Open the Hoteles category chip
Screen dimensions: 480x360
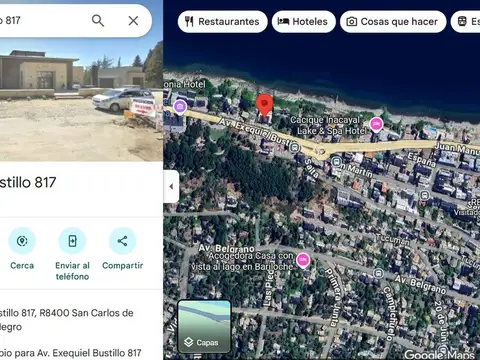tap(303, 22)
